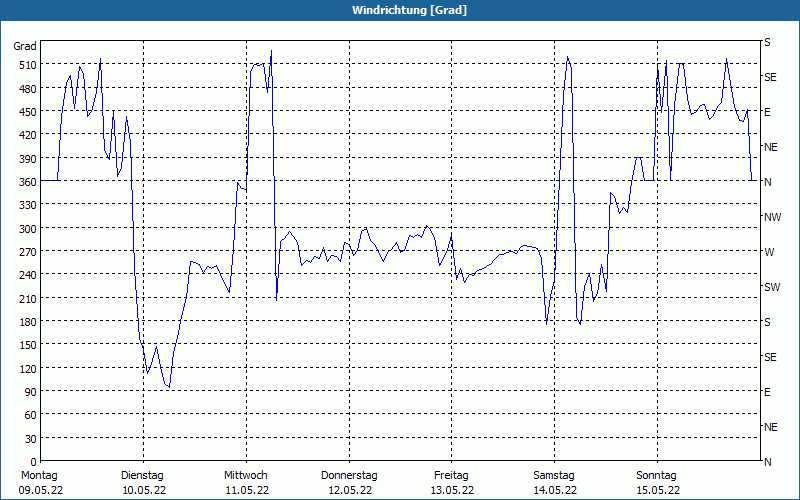Click the Windrichtung [Grad] chart title
800x500 pixels.
(409, 10)
